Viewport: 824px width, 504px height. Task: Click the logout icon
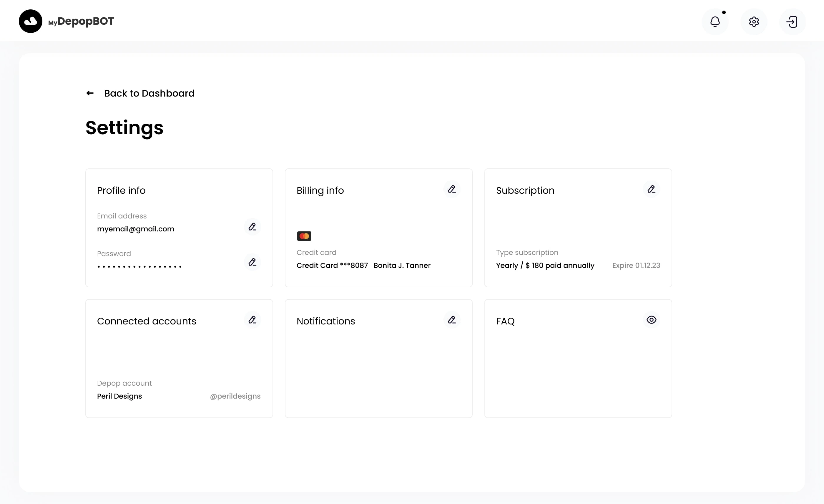(792, 22)
